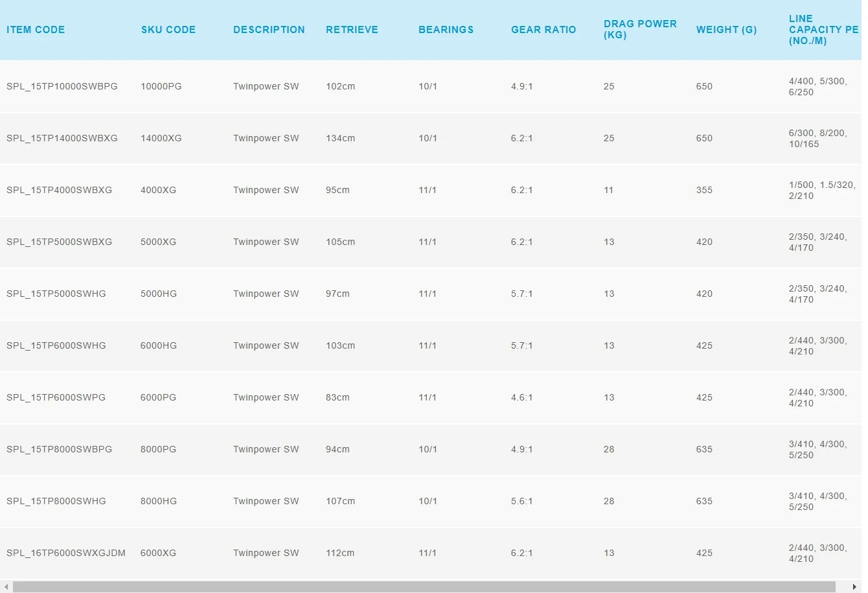Click retrieve value 134cm
The height and width of the screenshot is (593, 868).
click(341, 138)
